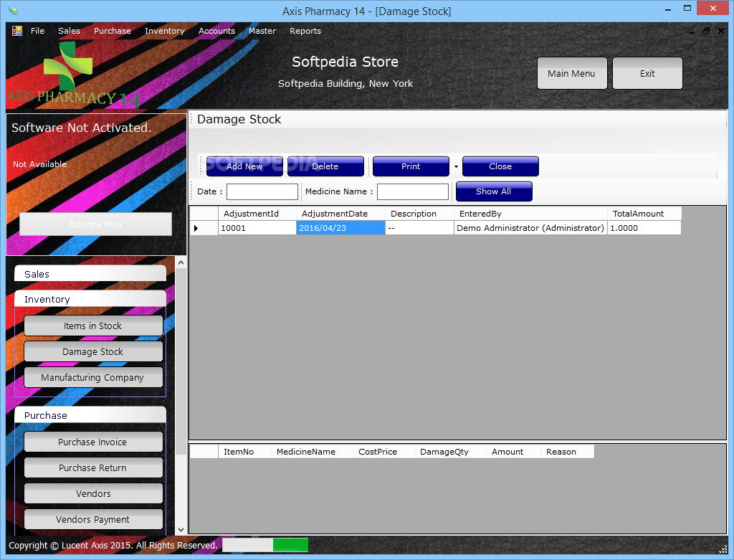This screenshot has width=734, height=560.
Task: Open the Master menu
Action: coord(262,31)
